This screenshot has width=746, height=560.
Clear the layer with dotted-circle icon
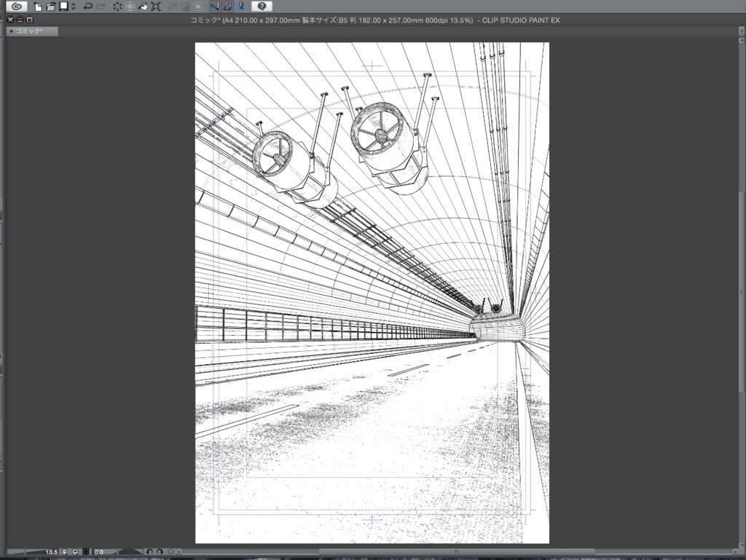point(117,7)
